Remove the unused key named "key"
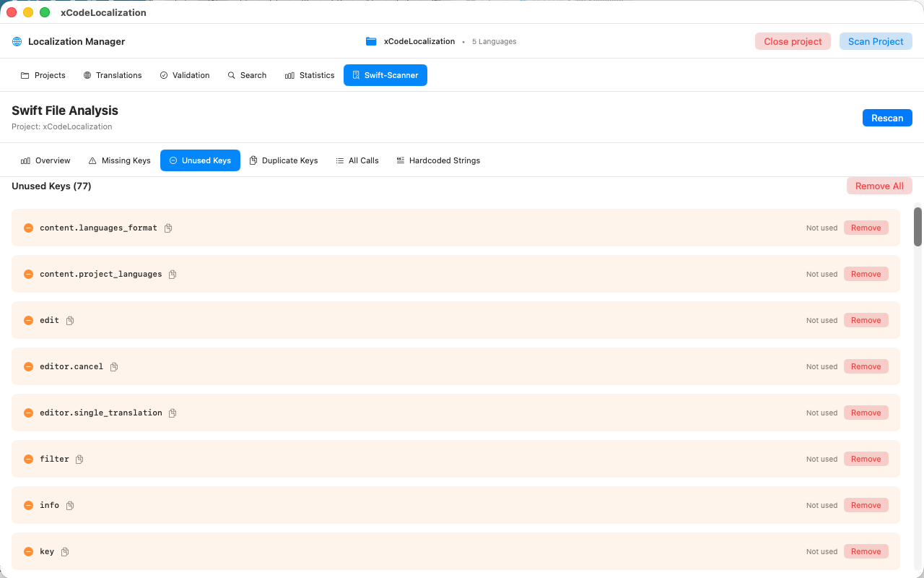924x578 pixels. click(x=866, y=551)
